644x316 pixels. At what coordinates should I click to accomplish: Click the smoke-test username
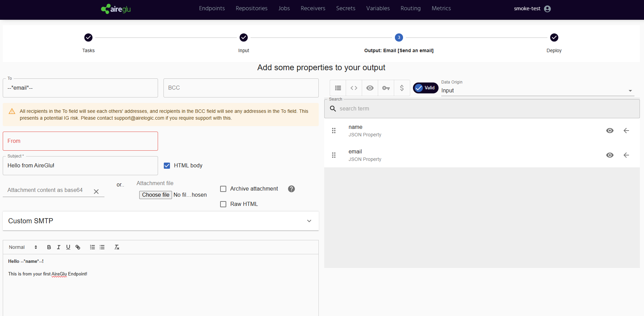click(x=527, y=9)
